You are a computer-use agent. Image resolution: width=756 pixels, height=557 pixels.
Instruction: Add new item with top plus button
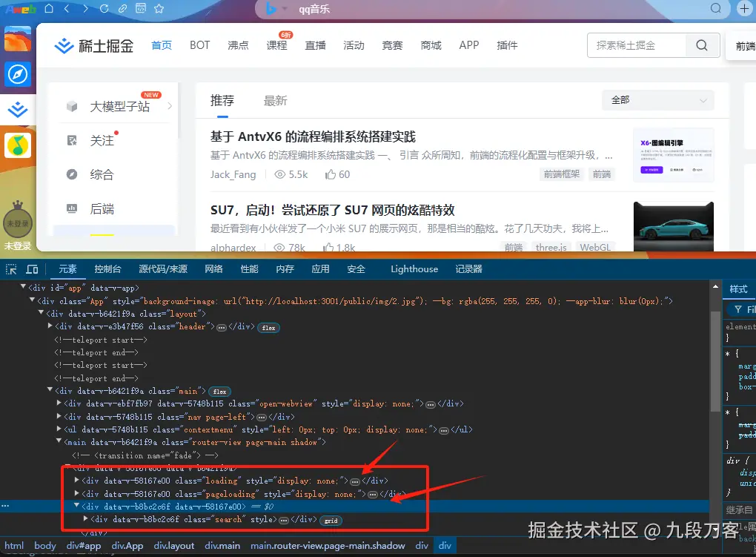[x=744, y=9]
